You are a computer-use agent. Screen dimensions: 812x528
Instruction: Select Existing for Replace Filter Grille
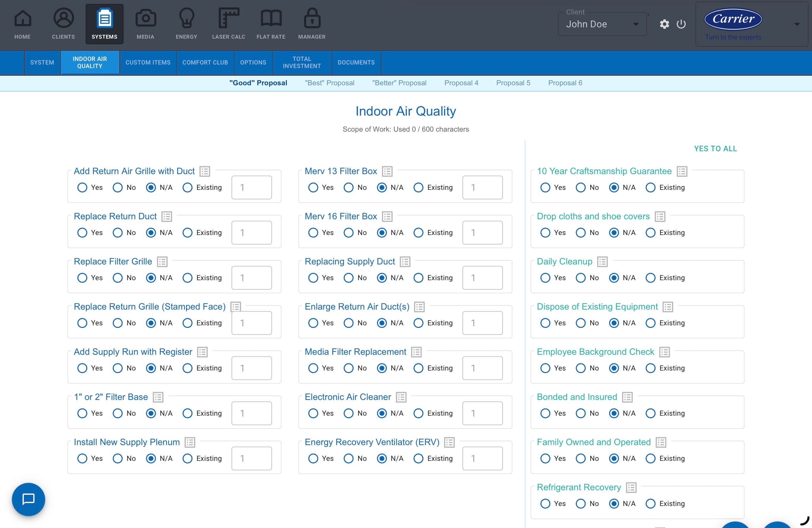pyautogui.click(x=187, y=278)
